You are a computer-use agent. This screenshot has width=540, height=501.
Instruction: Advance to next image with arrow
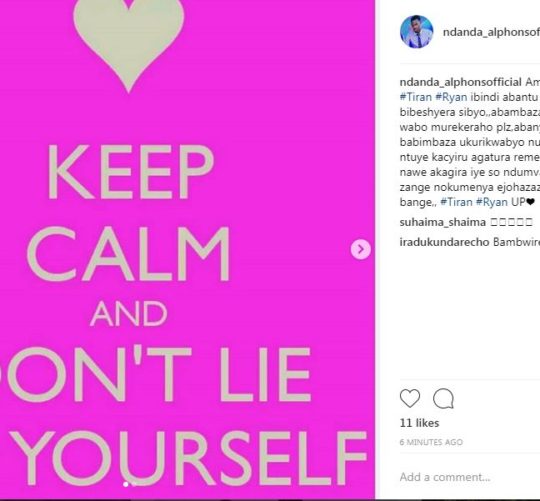coord(361,249)
